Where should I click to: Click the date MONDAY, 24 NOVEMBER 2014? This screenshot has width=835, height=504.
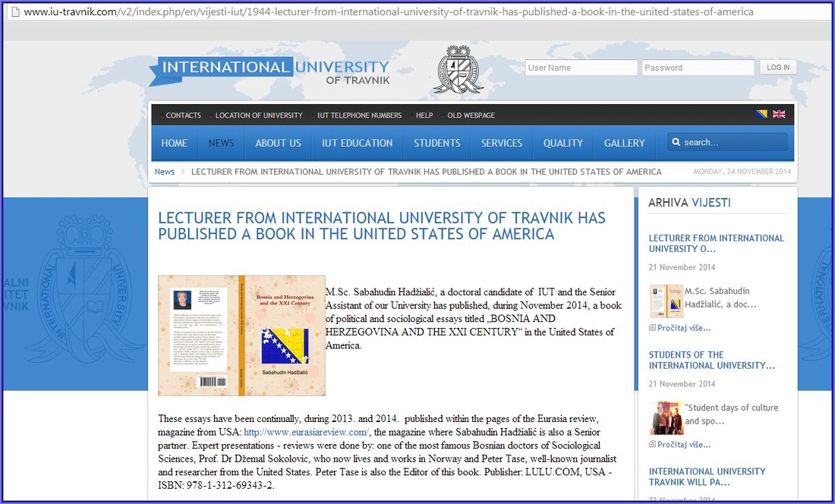pos(742,172)
